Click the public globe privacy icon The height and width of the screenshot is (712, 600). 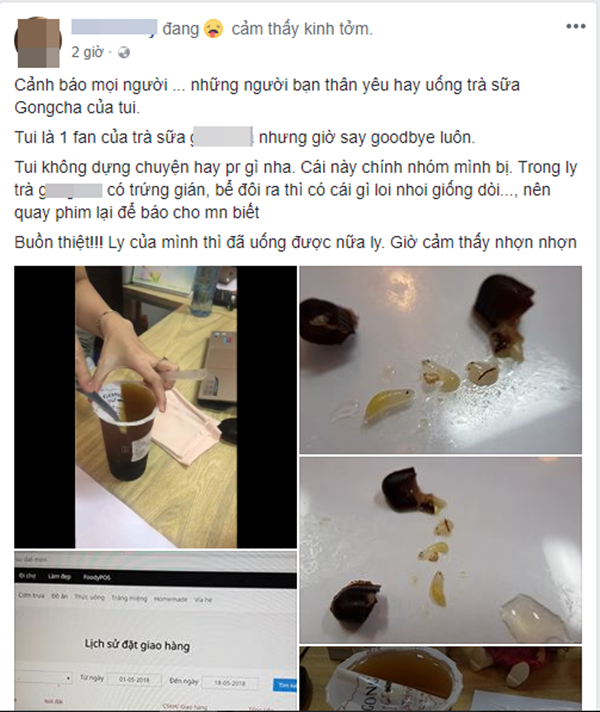124,53
